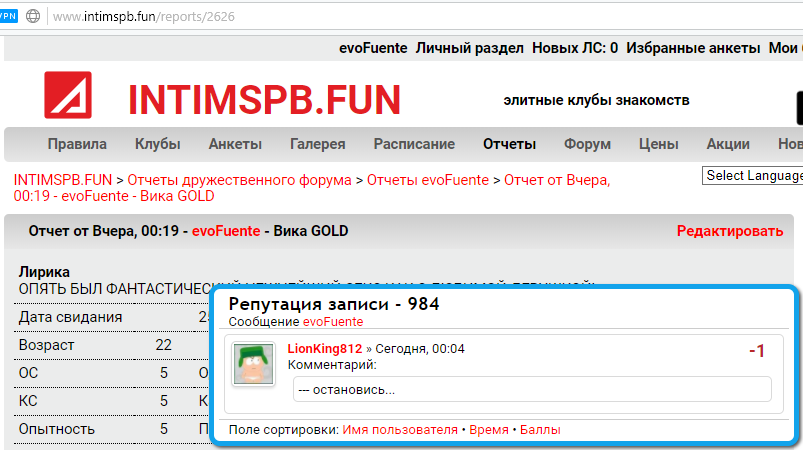Go to the Клубы section
The width and height of the screenshot is (803, 450).
[x=157, y=144]
